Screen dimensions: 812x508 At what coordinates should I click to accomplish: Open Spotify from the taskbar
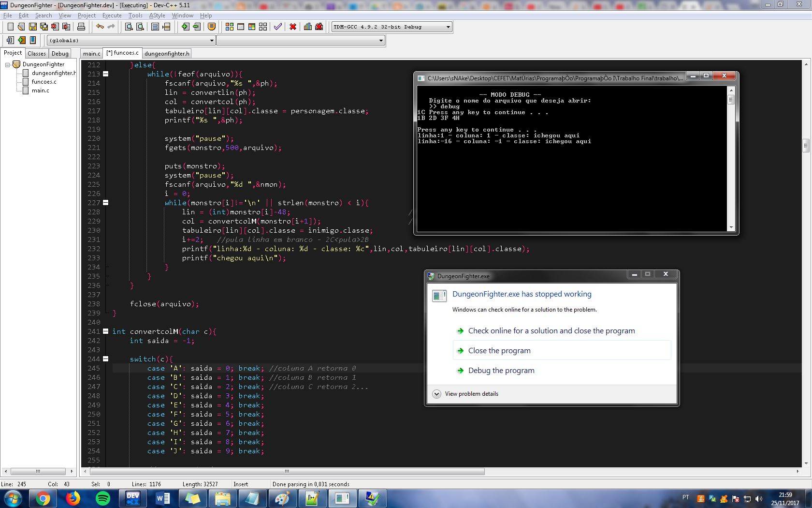[103, 498]
